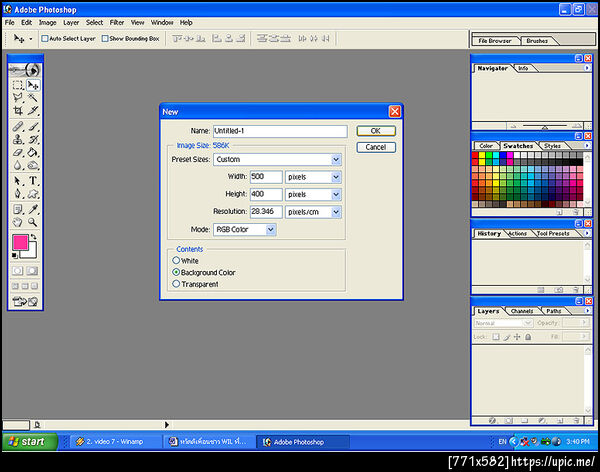Select the History Brush tool
This screenshot has height=472, width=600.
point(33,139)
